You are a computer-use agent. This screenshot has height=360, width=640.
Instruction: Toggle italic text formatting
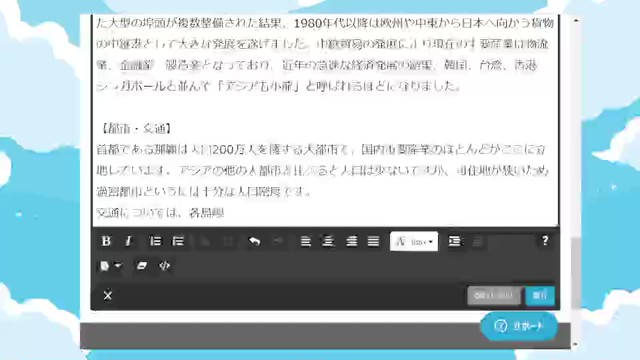pos(129,241)
